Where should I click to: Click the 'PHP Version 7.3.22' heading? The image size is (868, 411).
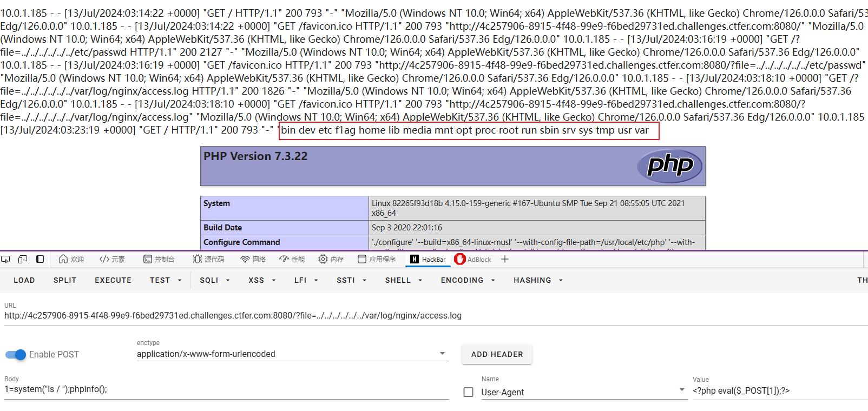click(255, 156)
